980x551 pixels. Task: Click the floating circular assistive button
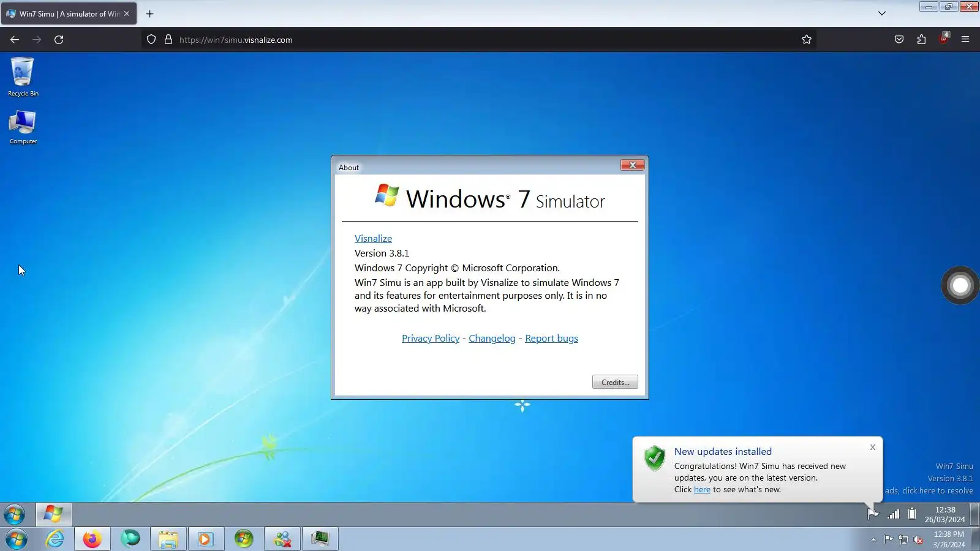point(960,285)
